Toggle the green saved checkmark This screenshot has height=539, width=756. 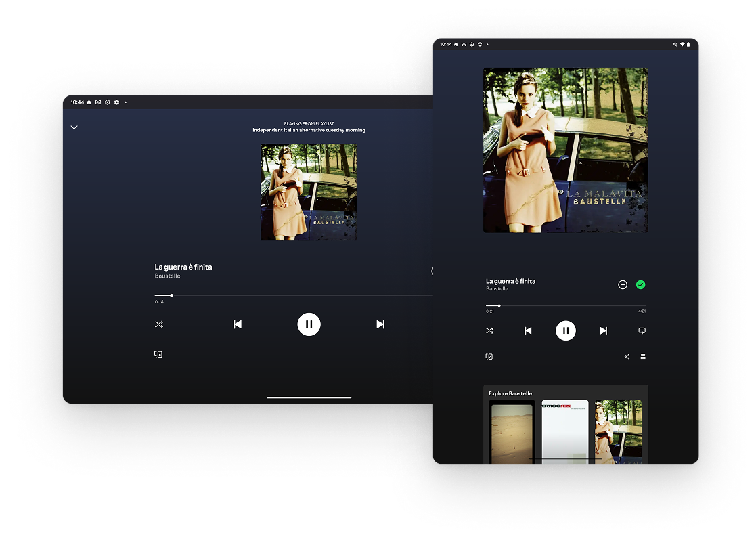641,284
